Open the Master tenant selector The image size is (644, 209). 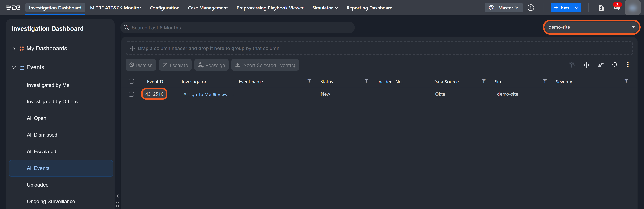point(504,8)
